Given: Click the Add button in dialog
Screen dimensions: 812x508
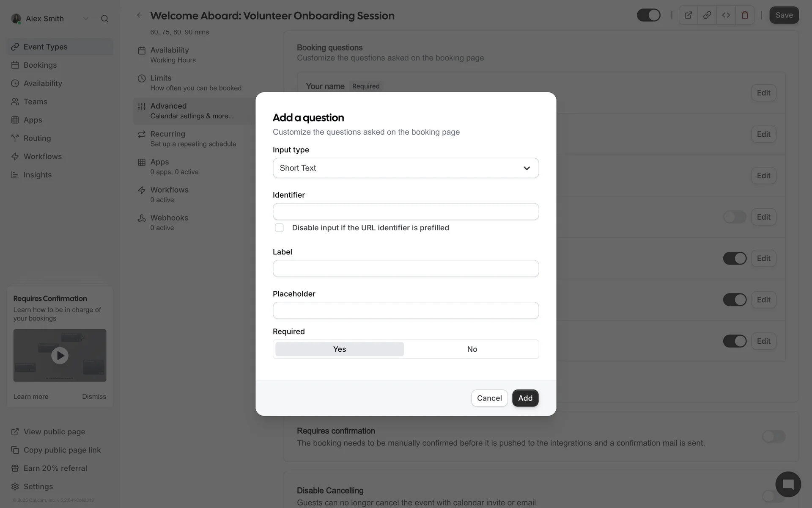Looking at the screenshot, I should click(x=525, y=398).
